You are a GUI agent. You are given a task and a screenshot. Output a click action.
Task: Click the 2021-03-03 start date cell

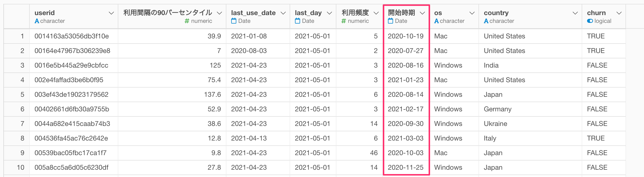point(406,138)
